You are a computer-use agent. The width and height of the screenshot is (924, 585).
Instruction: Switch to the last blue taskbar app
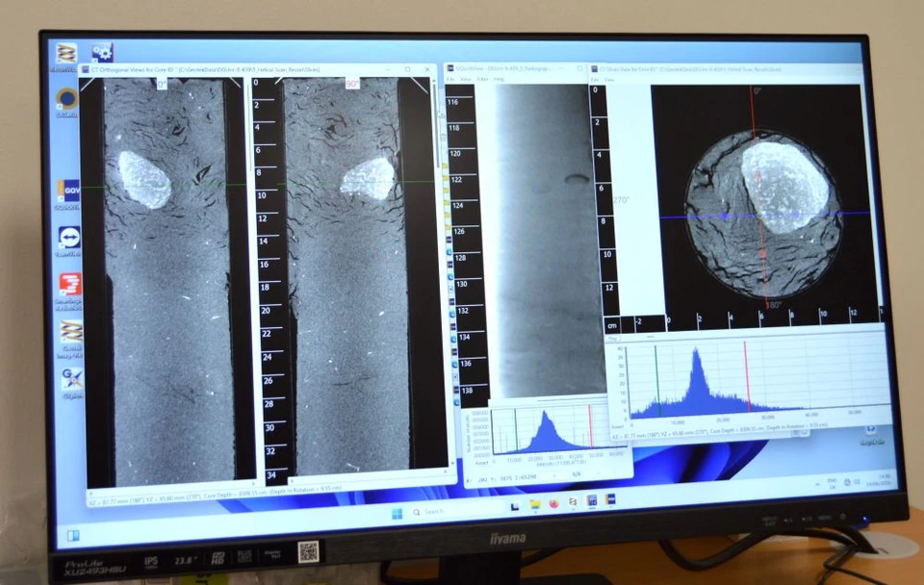pyautogui.click(x=610, y=499)
